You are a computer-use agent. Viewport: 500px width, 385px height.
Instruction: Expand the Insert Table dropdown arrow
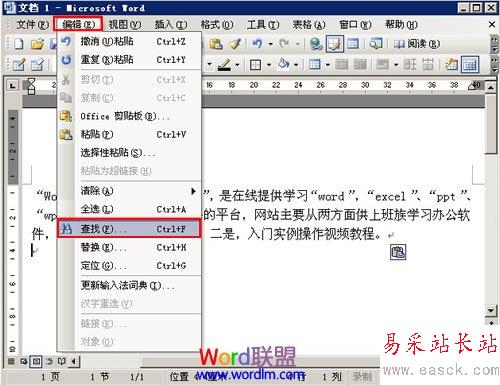pyautogui.click(x=328, y=64)
